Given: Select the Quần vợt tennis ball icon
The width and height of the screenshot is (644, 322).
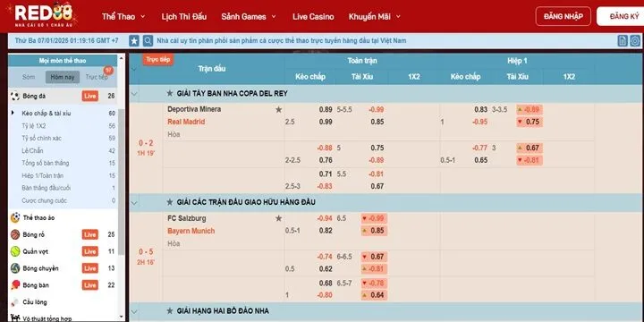Looking at the screenshot, I should 15,251.
